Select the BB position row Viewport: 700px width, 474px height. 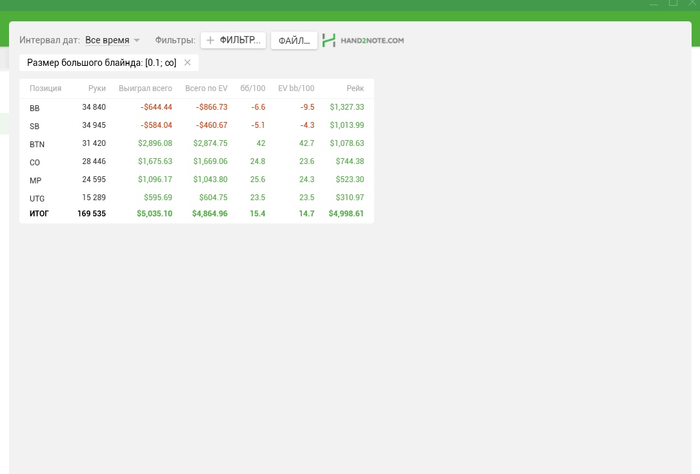pyautogui.click(x=196, y=108)
